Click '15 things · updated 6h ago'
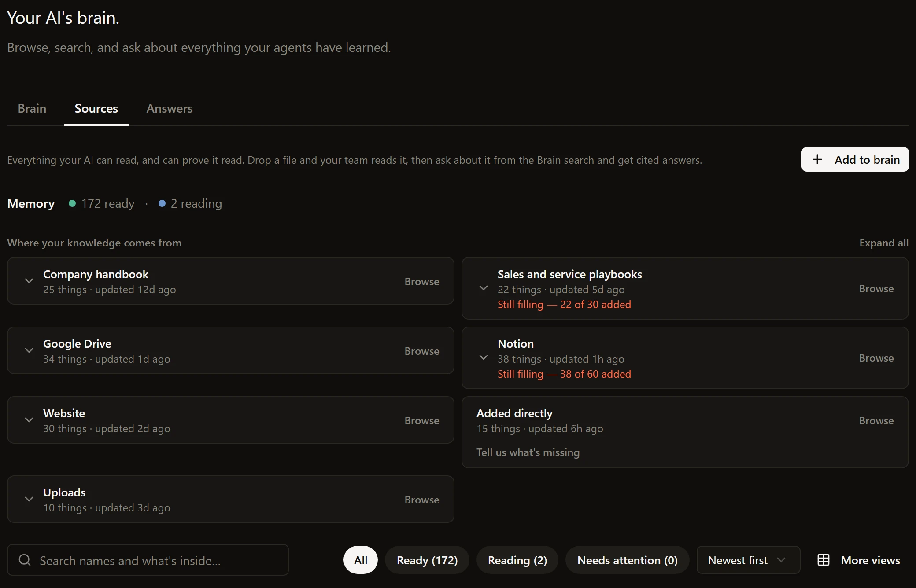The width and height of the screenshot is (916, 588). [540, 428]
